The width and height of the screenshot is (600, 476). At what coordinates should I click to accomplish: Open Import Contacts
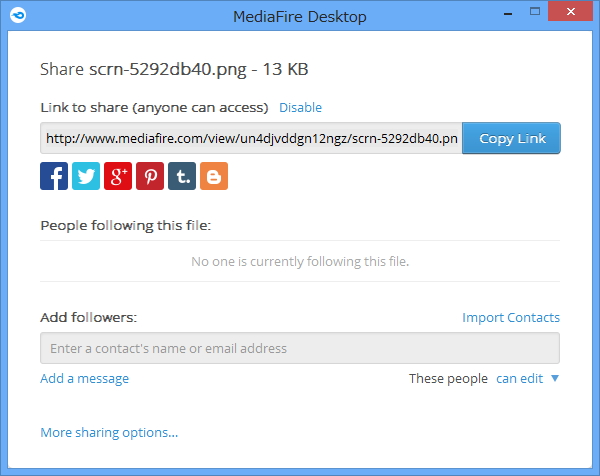point(510,318)
